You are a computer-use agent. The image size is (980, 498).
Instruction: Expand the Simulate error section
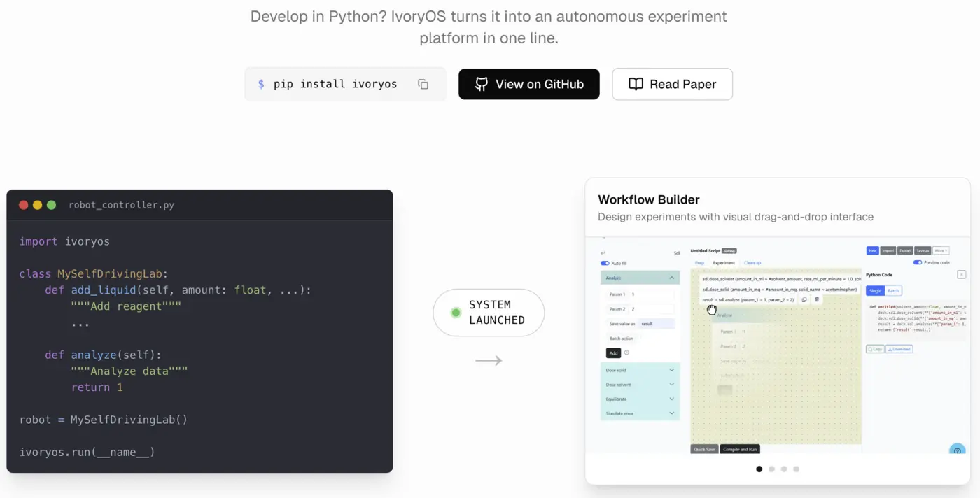(x=640, y=413)
